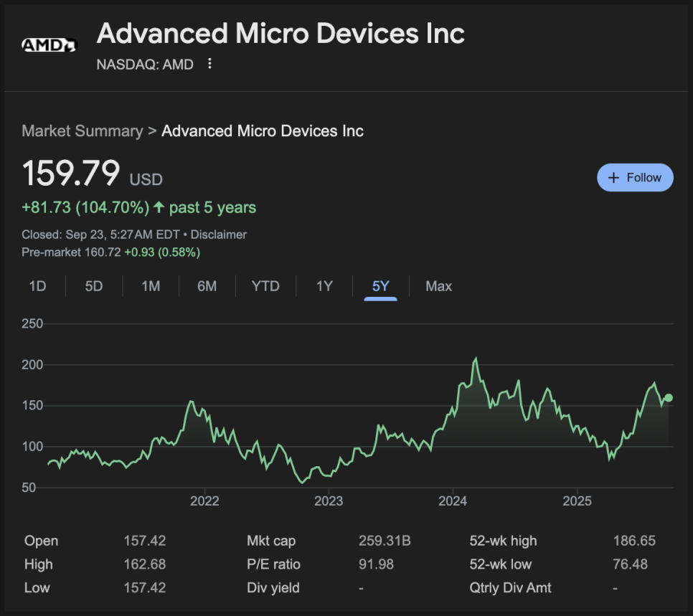Screen dimensions: 693x616
Task: Select the 6M time range tab
Action: click(x=207, y=286)
